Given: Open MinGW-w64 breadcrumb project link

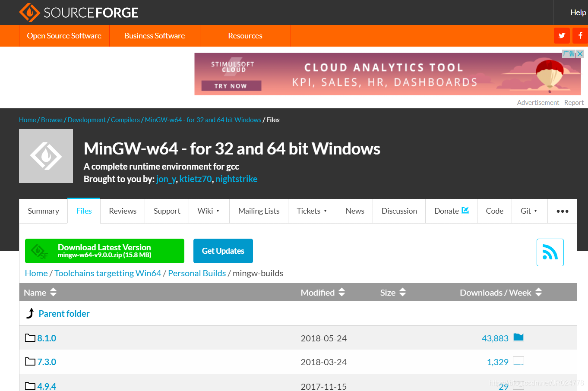Looking at the screenshot, I should click(203, 120).
